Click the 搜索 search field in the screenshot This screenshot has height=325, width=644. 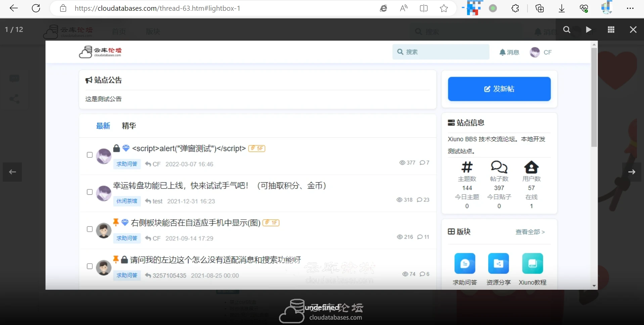[x=441, y=52]
